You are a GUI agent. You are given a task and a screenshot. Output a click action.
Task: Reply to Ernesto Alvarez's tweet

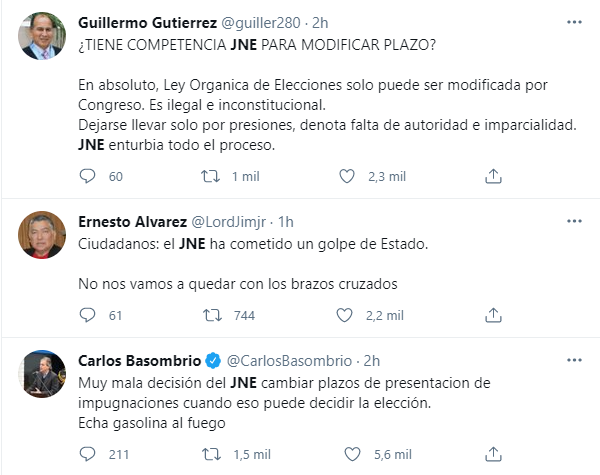coord(88,315)
